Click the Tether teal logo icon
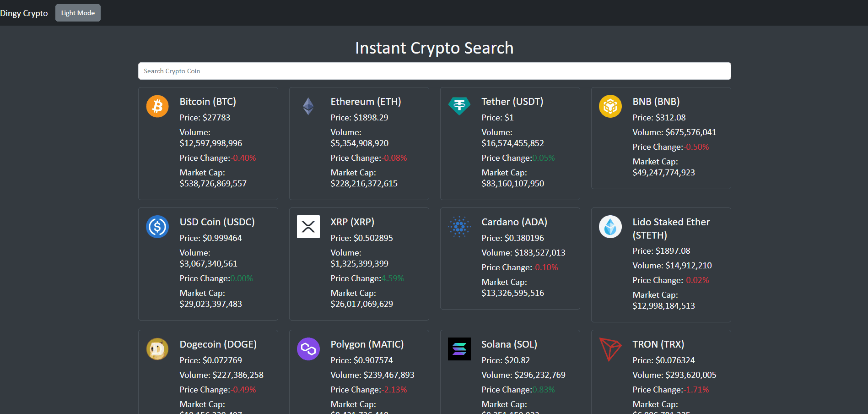The height and width of the screenshot is (414, 868). click(459, 106)
